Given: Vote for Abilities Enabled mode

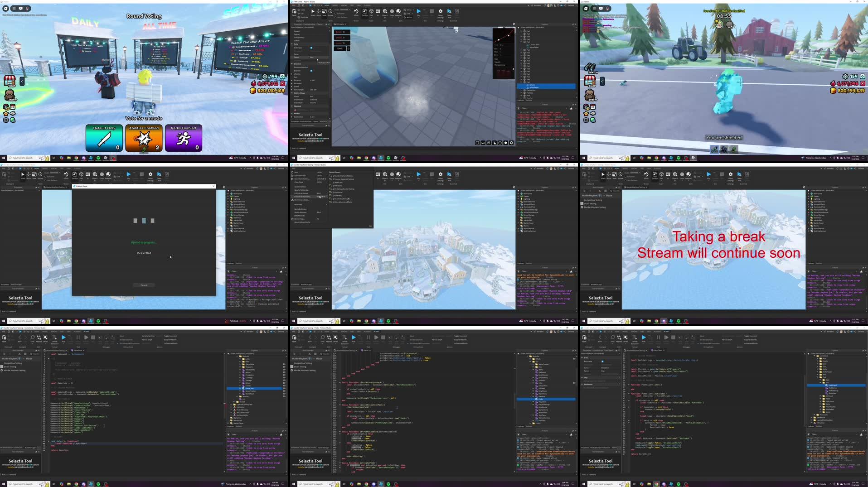Looking at the screenshot, I should point(144,138).
